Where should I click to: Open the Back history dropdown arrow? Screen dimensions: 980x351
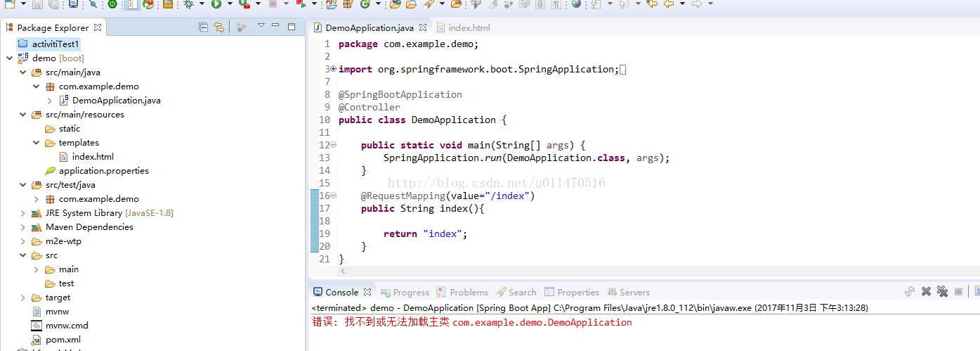point(682,4)
